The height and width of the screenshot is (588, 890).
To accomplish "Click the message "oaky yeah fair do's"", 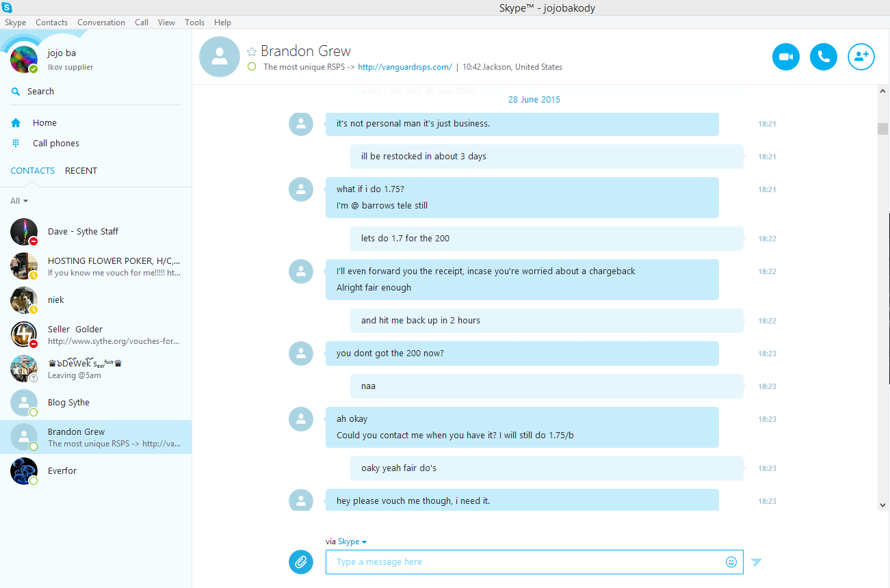I will click(547, 468).
